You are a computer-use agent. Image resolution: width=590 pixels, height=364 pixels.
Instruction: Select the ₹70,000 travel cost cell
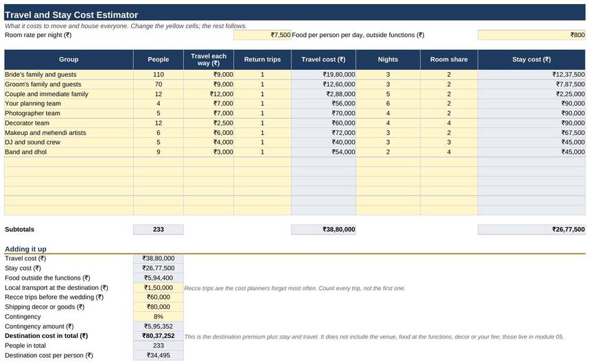coord(323,113)
